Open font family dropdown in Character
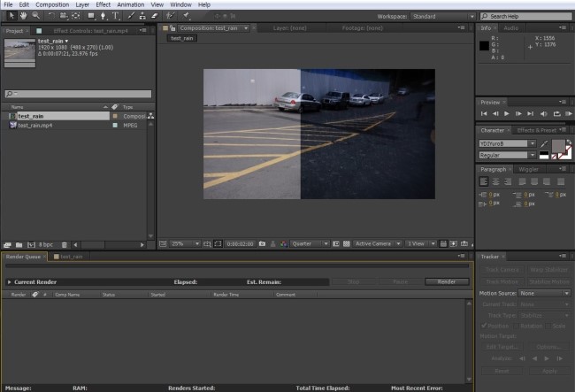 click(x=508, y=143)
